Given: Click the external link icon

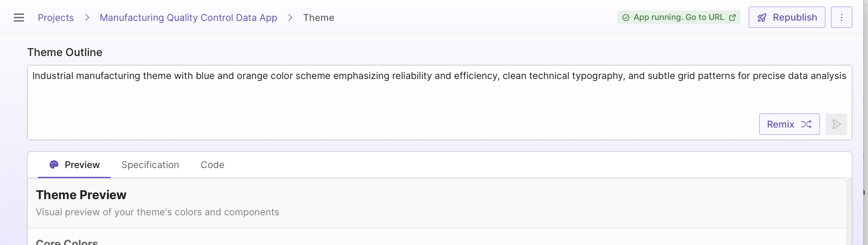Looking at the screenshot, I should (732, 18).
